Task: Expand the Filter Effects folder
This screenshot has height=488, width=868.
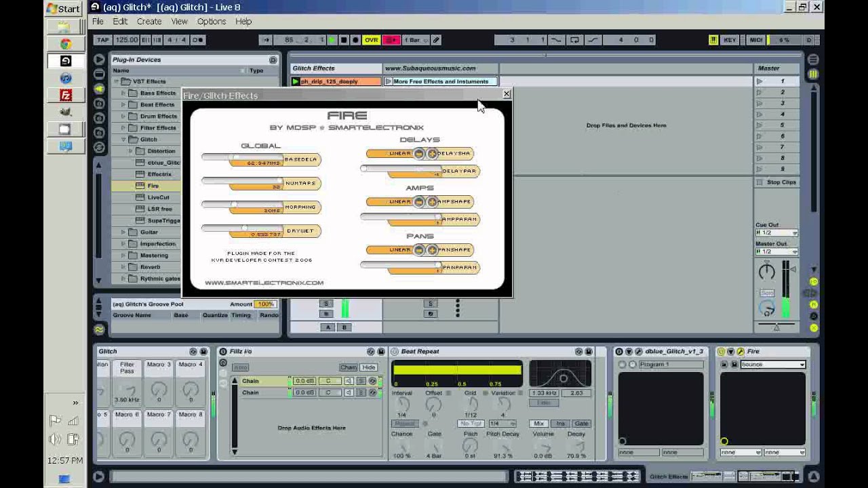Action: point(123,127)
